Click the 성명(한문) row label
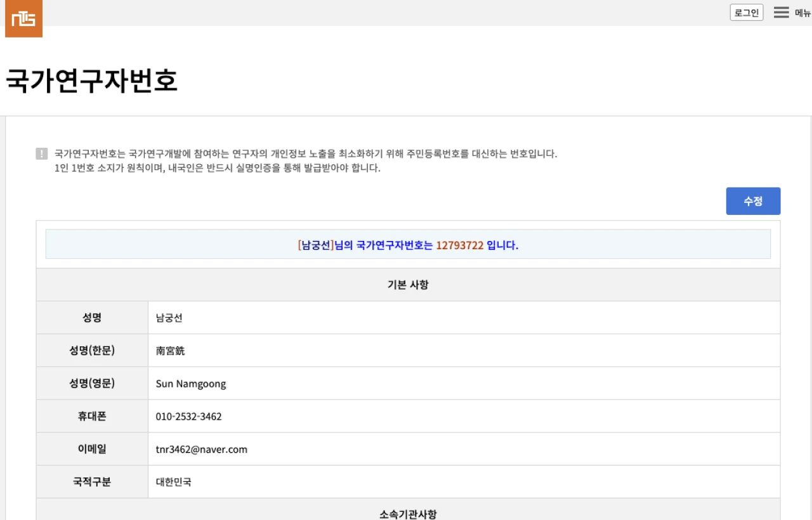Screen dimensions: 812x520 pyautogui.click(x=92, y=351)
